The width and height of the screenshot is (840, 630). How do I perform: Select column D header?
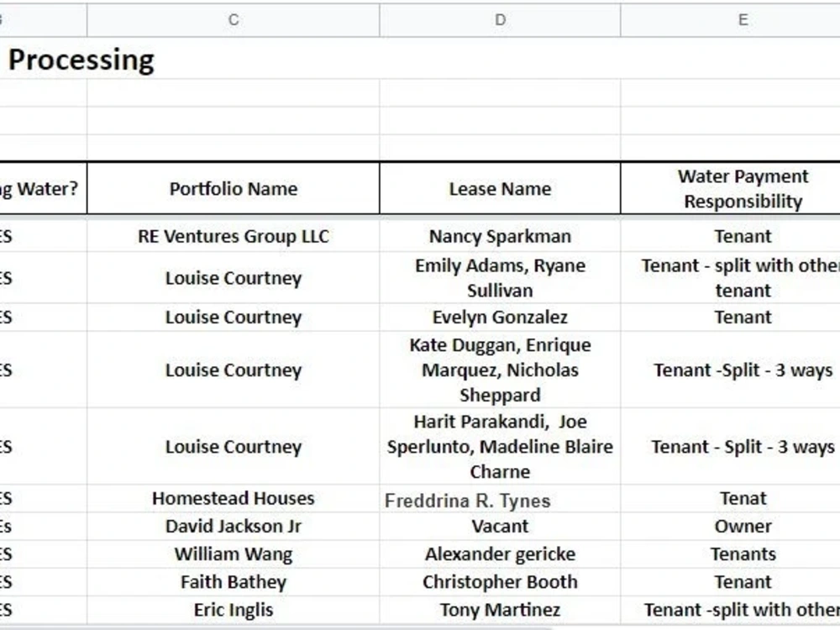[500, 20]
